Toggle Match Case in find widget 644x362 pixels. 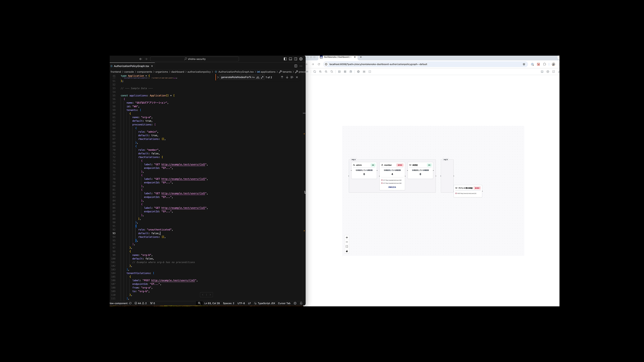tap(253, 77)
